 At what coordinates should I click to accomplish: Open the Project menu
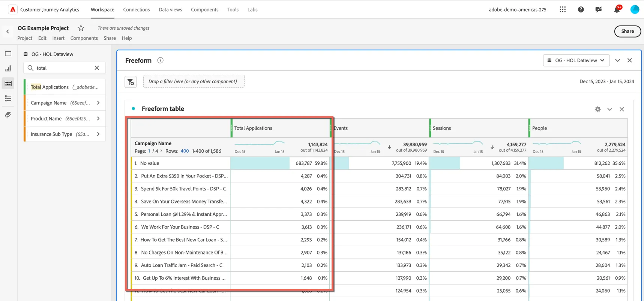[25, 38]
